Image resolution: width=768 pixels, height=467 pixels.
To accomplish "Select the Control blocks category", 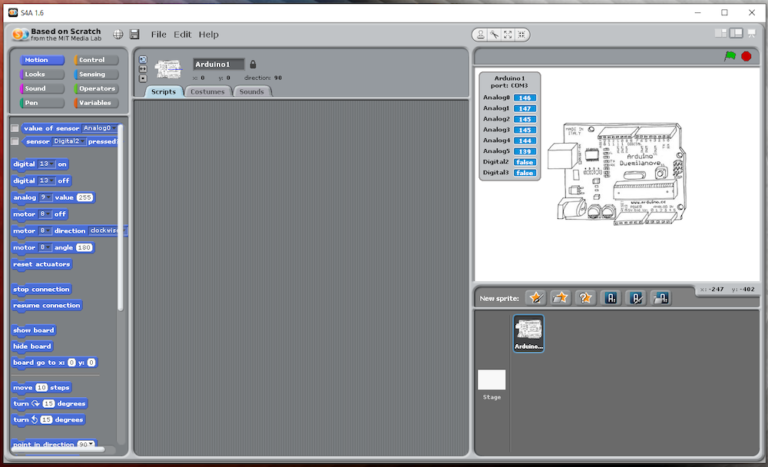I will pos(96,60).
